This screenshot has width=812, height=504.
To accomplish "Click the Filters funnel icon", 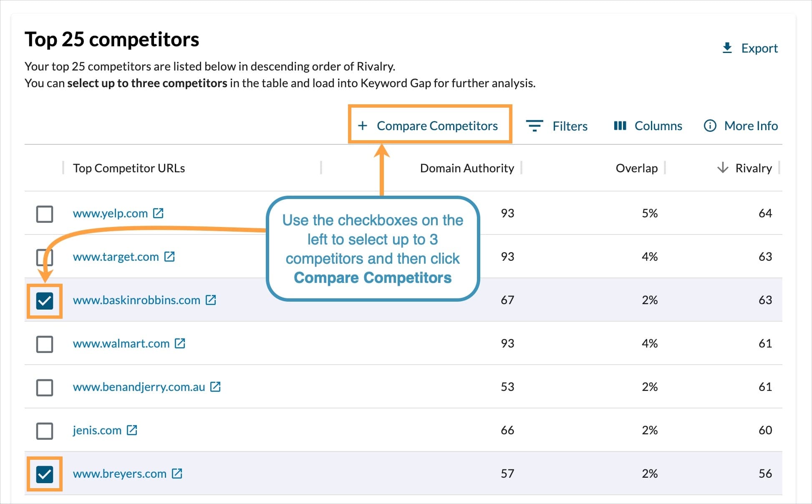I will [535, 126].
